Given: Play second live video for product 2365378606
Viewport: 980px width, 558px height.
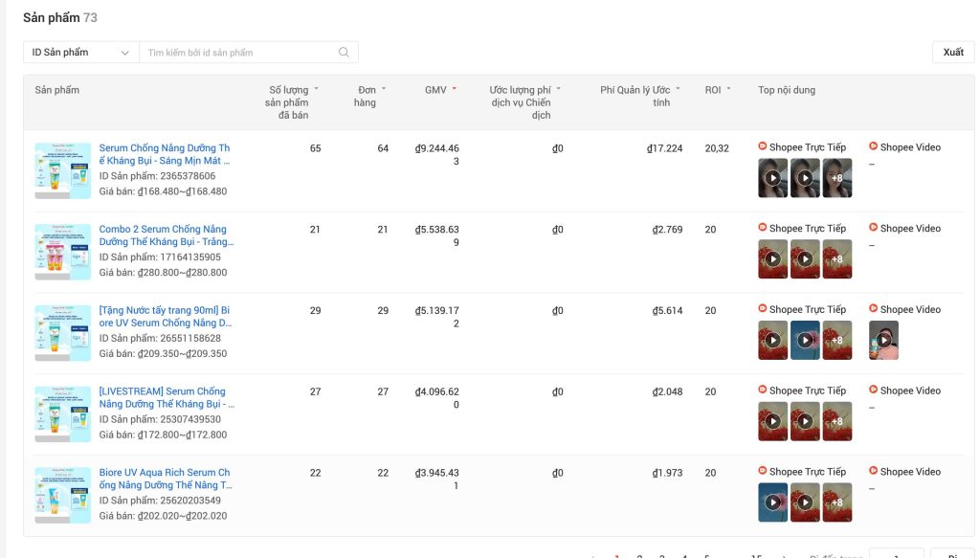Looking at the screenshot, I should [805, 178].
